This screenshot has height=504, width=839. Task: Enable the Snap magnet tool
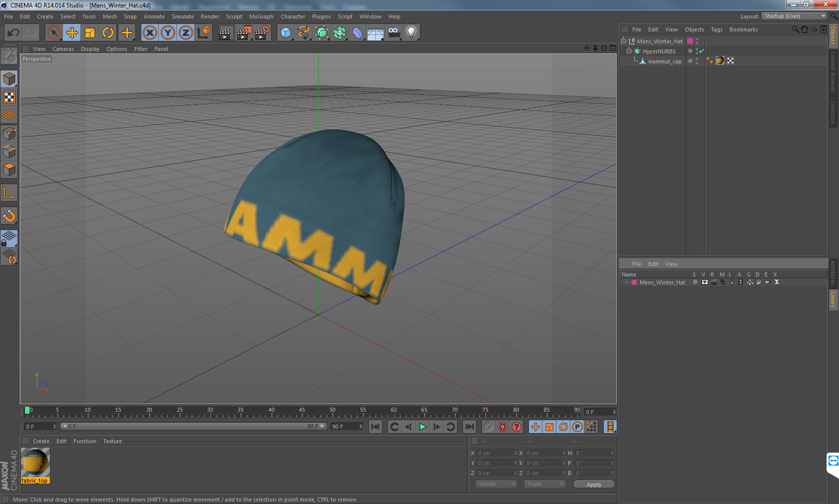[9, 216]
